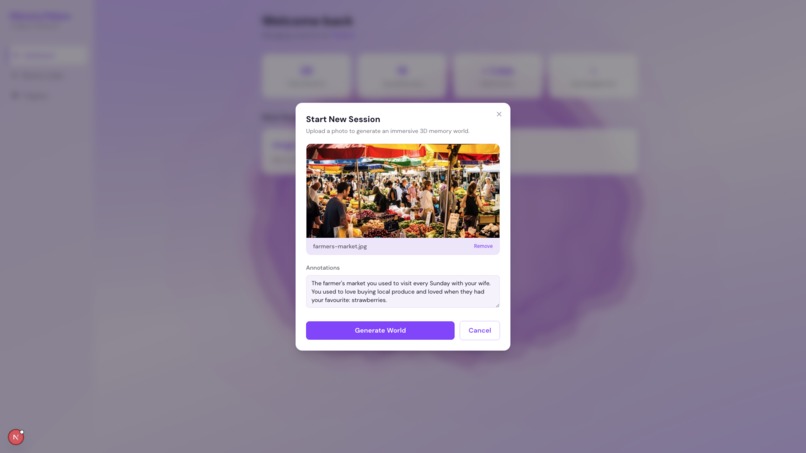
Task: Click the Start New Session title
Action: 343,119
